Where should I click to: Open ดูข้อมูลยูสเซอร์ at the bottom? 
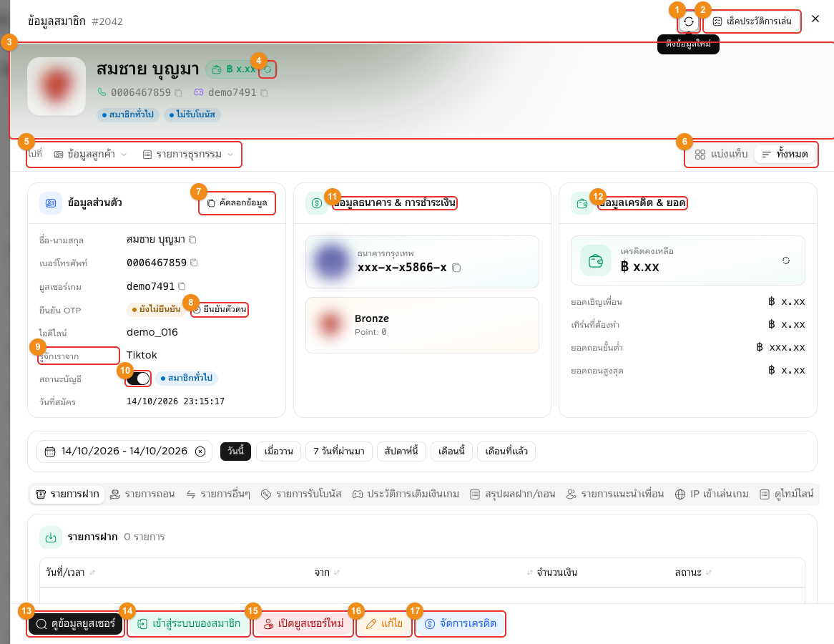click(76, 624)
